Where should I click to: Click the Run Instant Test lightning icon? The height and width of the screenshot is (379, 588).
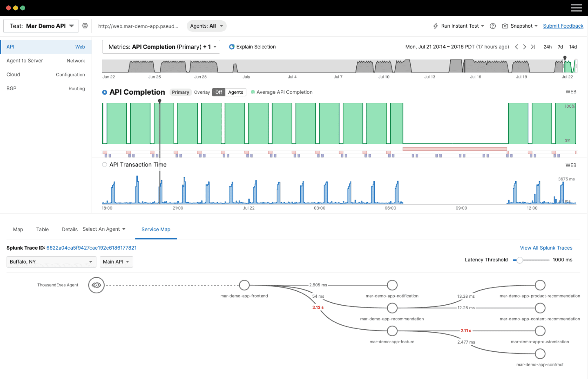[x=436, y=26]
